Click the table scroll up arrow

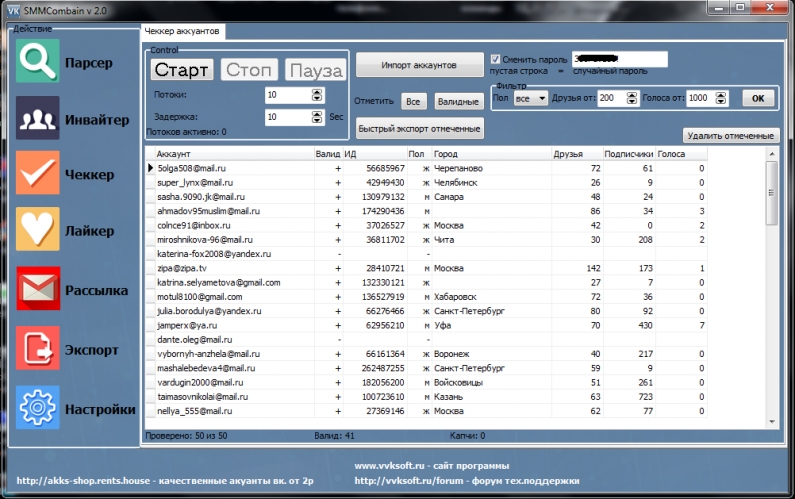[x=772, y=153]
